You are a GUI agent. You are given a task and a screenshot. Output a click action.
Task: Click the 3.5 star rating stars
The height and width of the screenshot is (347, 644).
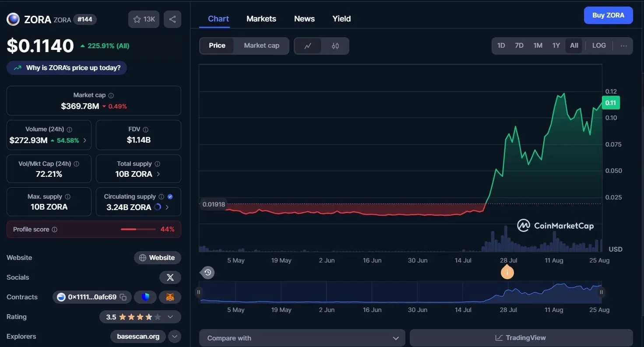pyautogui.click(x=140, y=317)
